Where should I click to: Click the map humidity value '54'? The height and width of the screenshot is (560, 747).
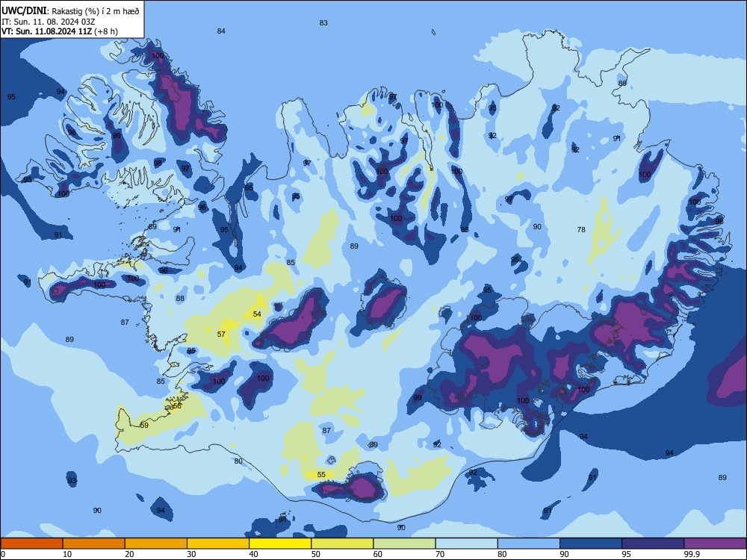click(x=257, y=314)
